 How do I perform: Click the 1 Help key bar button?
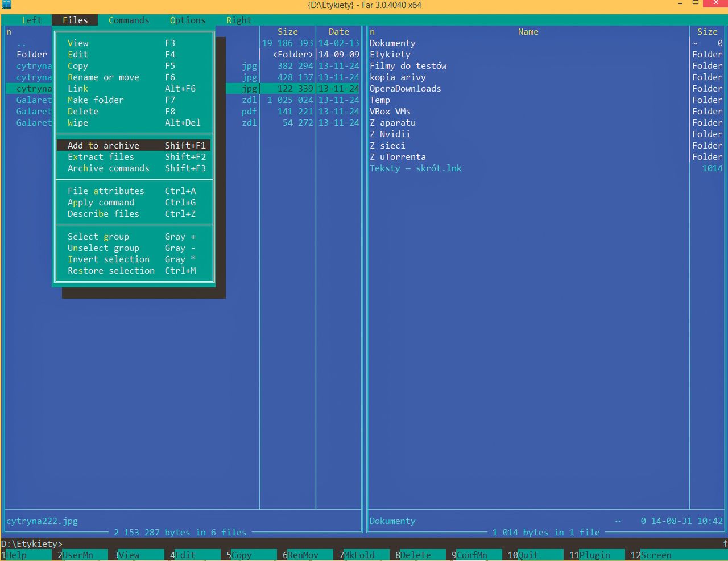point(26,555)
